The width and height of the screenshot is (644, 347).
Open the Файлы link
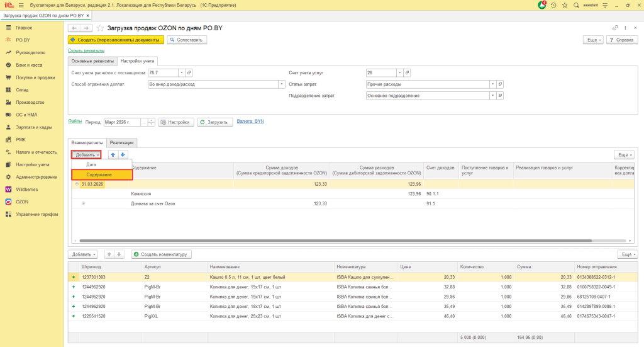pyautogui.click(x=75, y=122)
